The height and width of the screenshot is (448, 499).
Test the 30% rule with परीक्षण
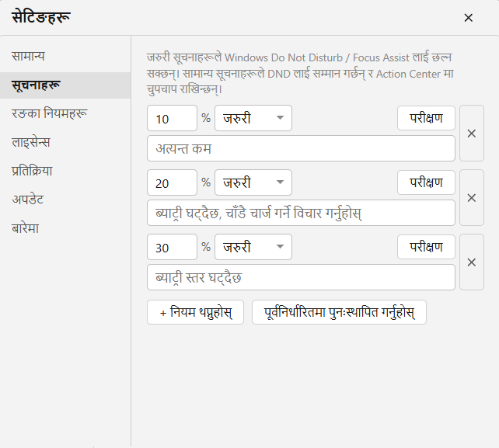tap(426, 247)
